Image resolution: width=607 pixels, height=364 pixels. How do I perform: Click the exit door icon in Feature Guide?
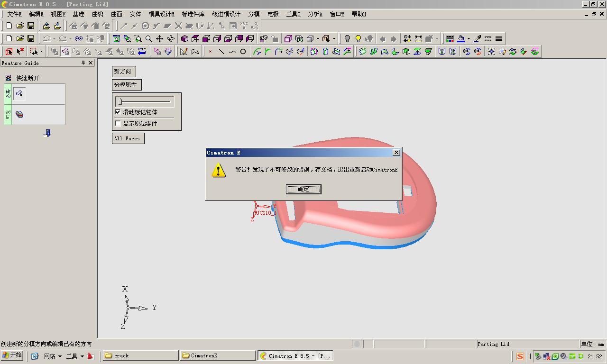tap(47, 133)
